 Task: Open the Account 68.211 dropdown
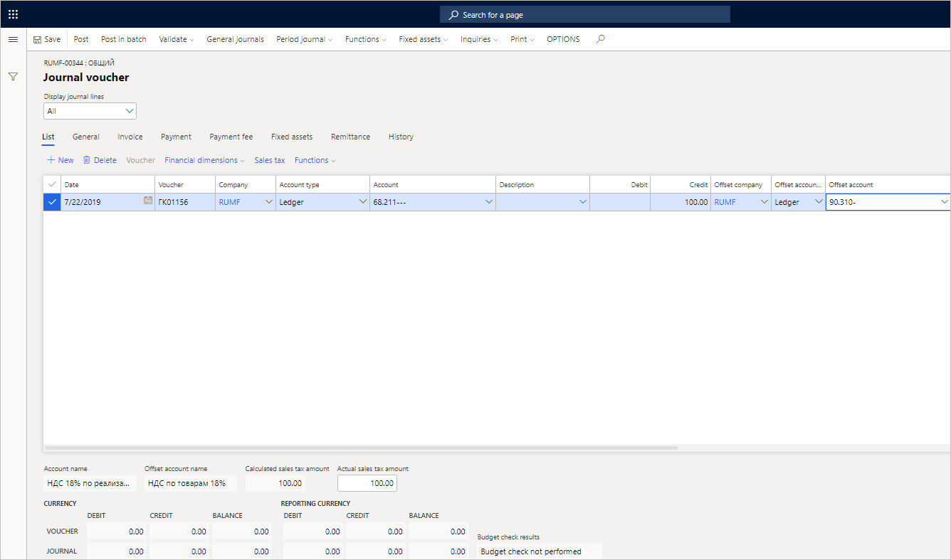point(489,202)
